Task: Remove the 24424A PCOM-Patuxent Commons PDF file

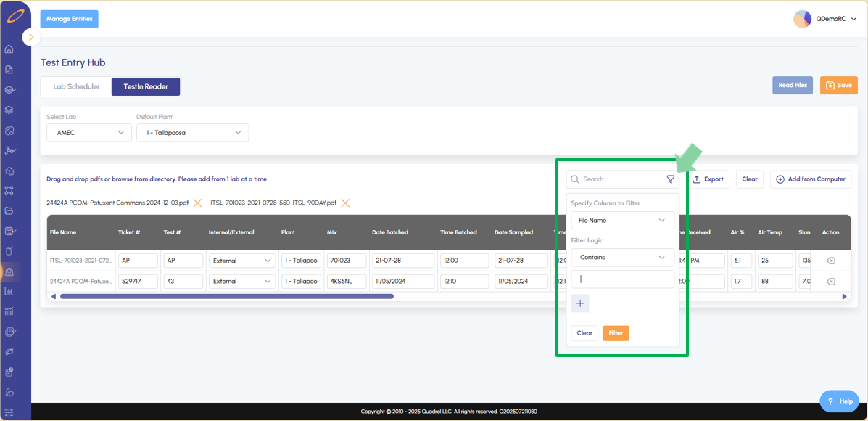Action: tap(197, 203)
